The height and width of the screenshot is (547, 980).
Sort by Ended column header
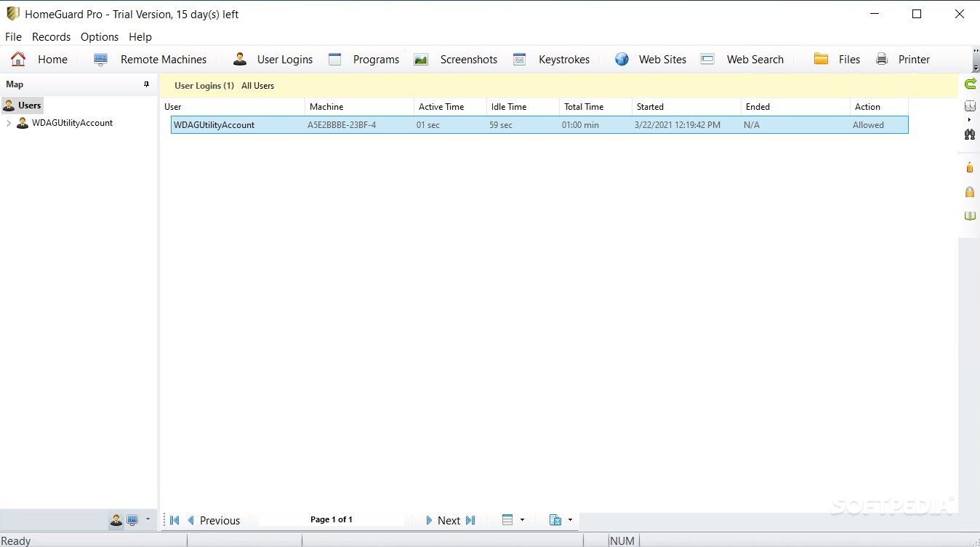(x=796, y=107)
